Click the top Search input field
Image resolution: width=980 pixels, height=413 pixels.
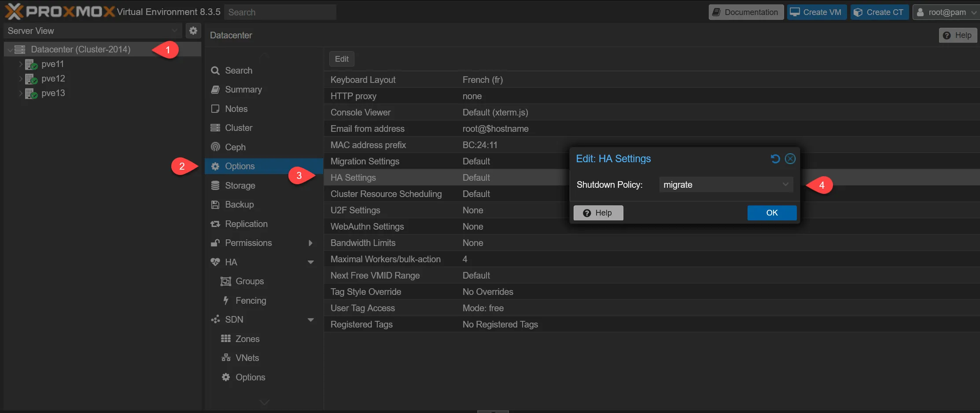[280, 12]
